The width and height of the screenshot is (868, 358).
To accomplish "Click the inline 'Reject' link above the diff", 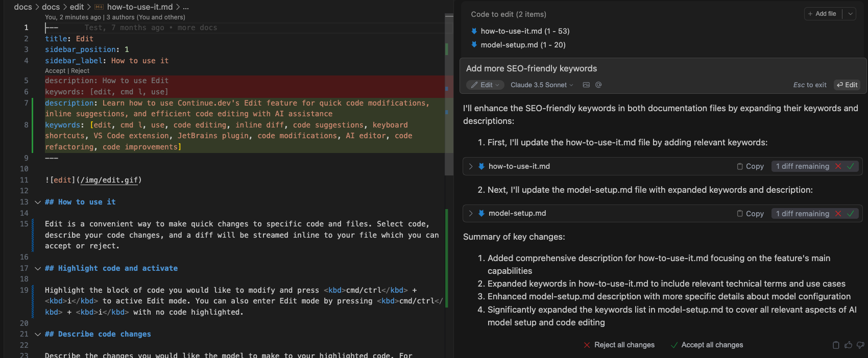I will point(80,71).
